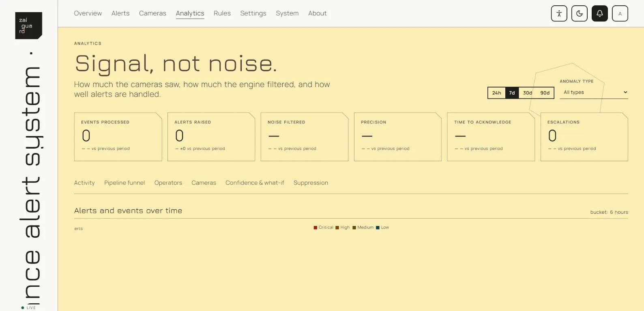This screenshot has width=644, height=311.
Task: Open the Settings nav item
Action: (x=253, y=13)
